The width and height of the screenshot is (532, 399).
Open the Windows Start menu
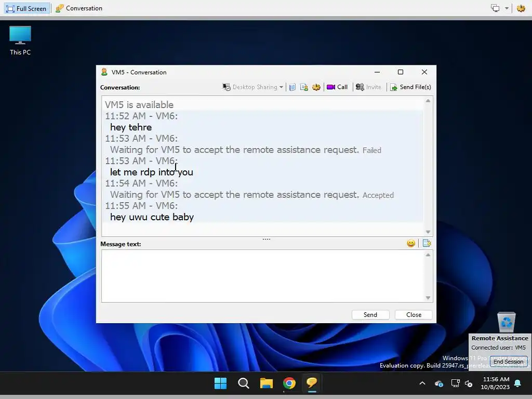point(220,383)
